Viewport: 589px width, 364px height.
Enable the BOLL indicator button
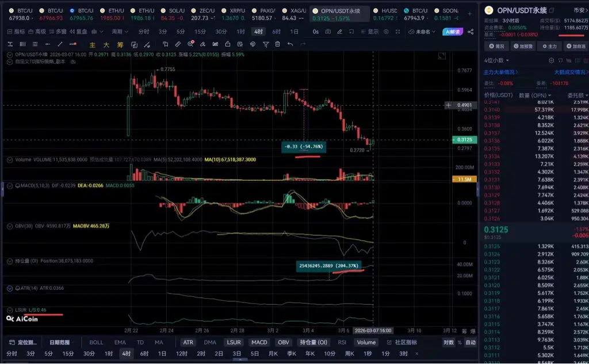[x=96, y=343]
